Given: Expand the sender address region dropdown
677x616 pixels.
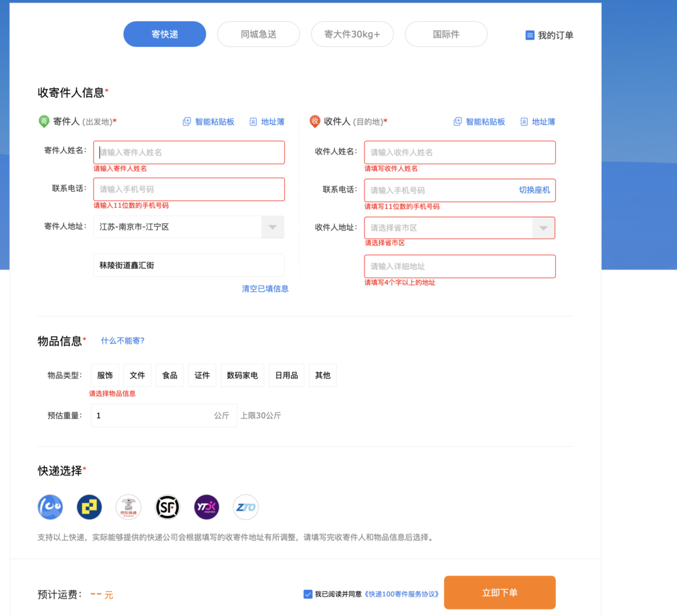Looking at the screenshot, I should coord(273,227).
